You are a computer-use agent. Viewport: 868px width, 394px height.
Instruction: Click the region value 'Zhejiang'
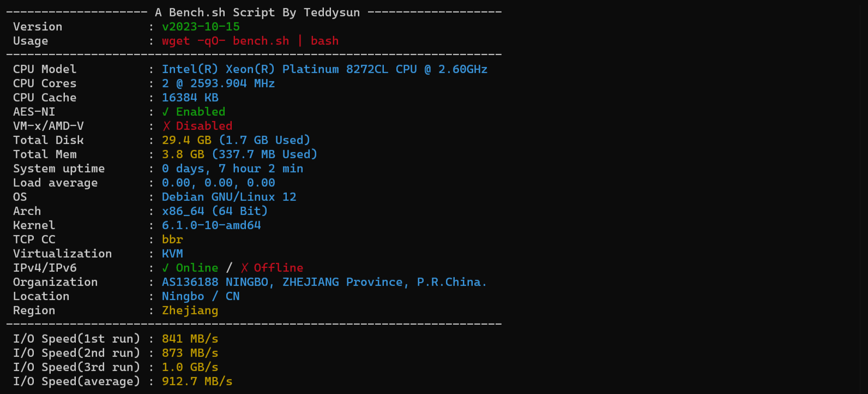[x=190, y=311]
